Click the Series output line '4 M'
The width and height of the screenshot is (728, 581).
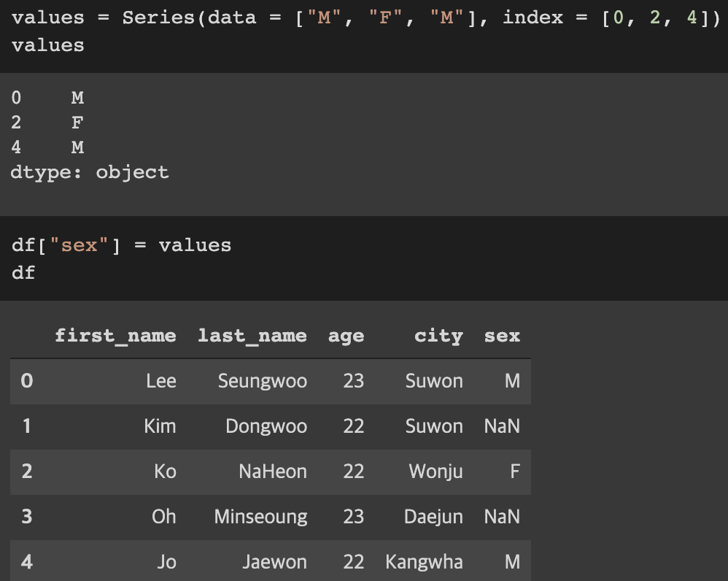[x=47, y=147]
